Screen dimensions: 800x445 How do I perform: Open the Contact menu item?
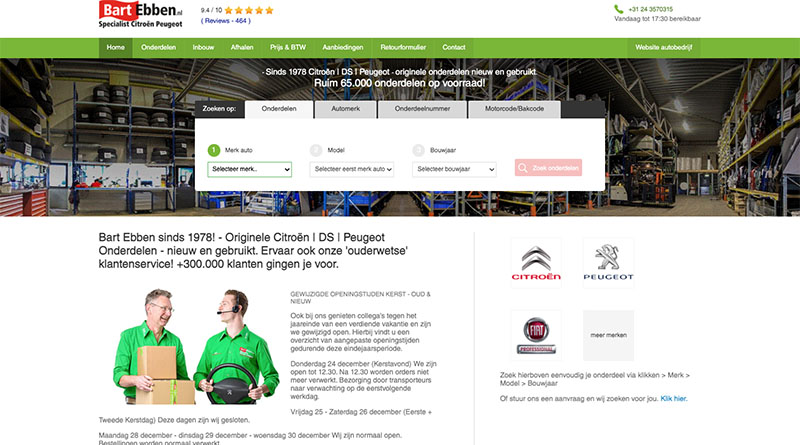454,47
